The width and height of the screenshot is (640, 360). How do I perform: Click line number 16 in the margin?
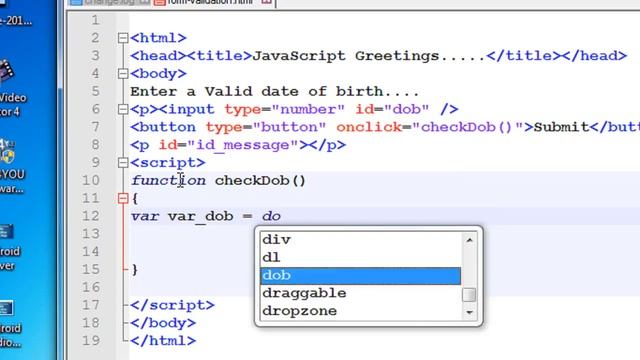(91, 287)
